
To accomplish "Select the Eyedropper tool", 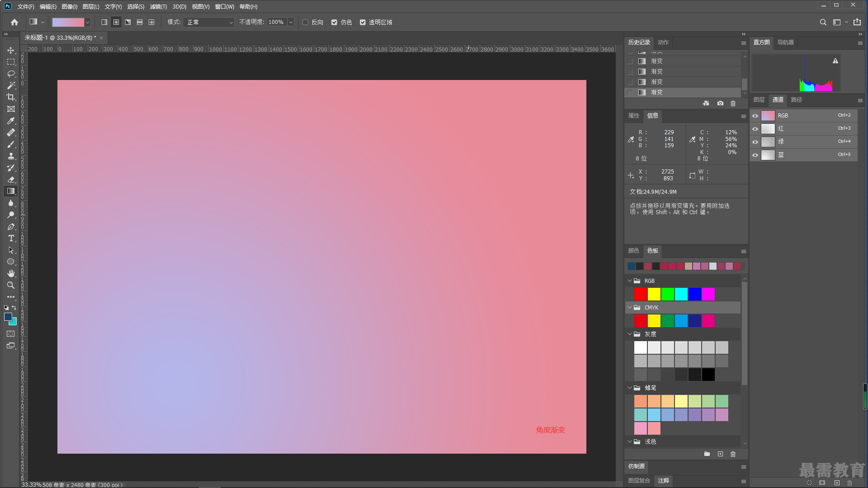I will 11,121.
